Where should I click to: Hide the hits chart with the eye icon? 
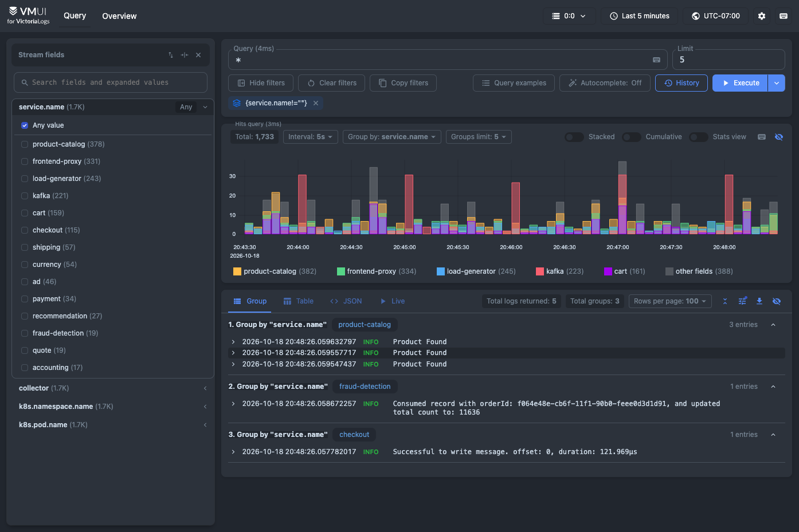tap(779, 137)
